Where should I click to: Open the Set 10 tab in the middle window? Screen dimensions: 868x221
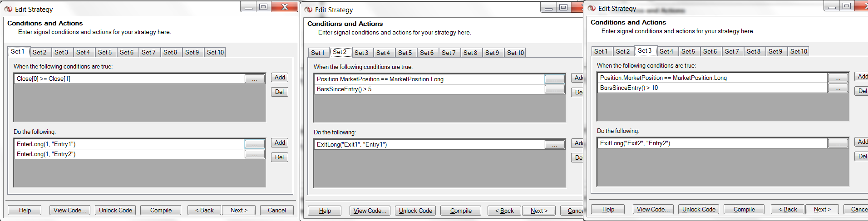point(515,53)
